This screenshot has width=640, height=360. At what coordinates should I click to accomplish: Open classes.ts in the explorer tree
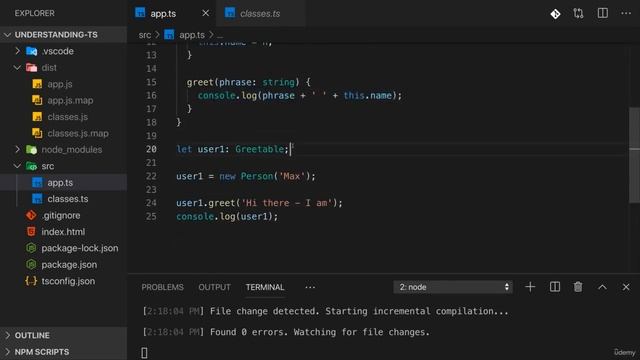[x=68, y=199]
